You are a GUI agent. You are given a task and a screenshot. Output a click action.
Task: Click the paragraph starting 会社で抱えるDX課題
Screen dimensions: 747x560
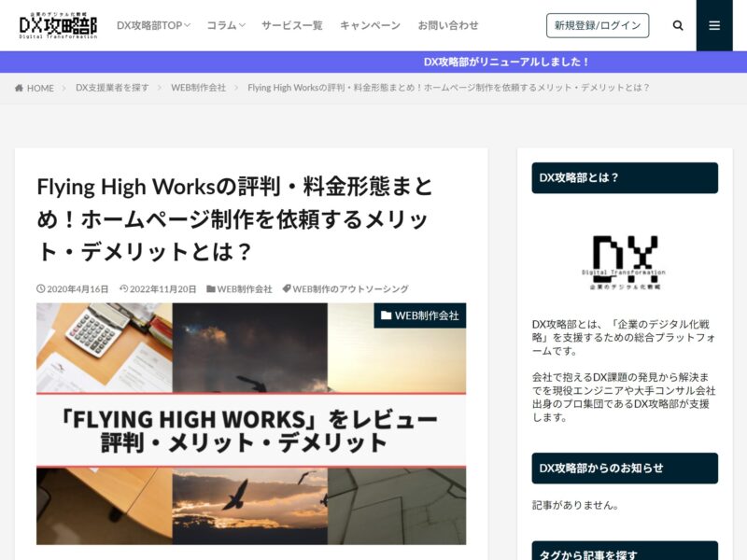(x=624, y=398)
